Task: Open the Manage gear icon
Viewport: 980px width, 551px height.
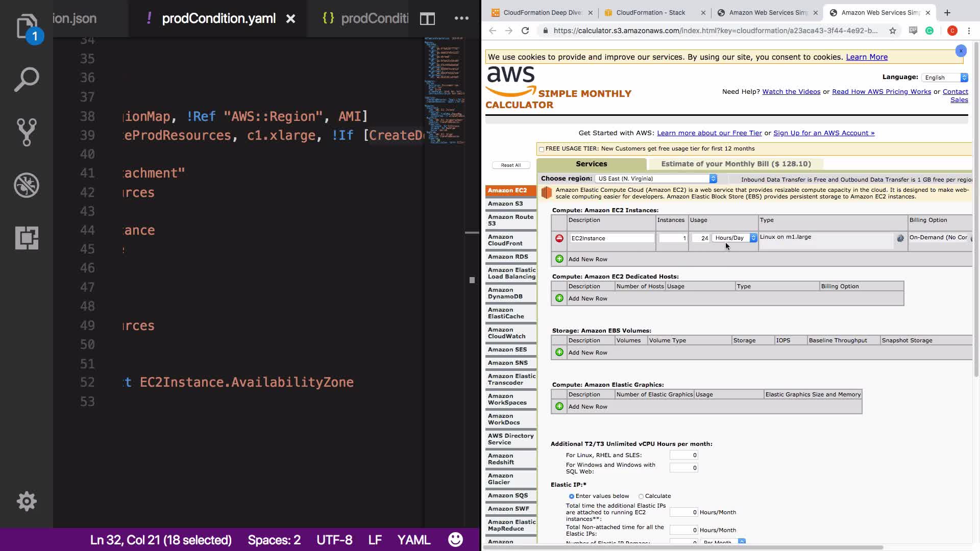Action: click(x=27, y=502)
